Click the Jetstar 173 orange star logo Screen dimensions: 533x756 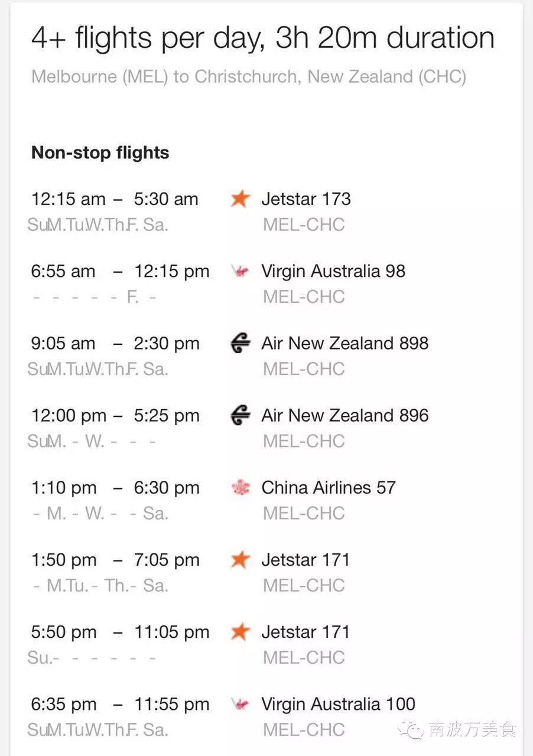point(240,199)
